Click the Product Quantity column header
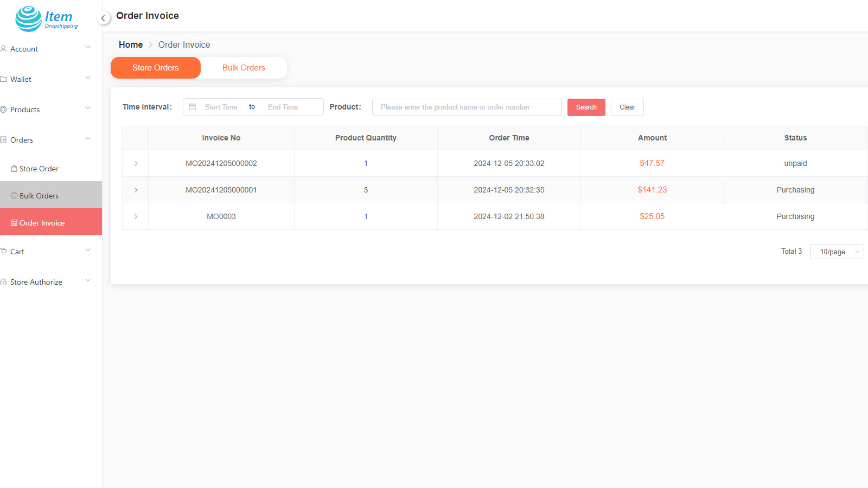Viewport: 868px width, 488px height. click(366, 138)
